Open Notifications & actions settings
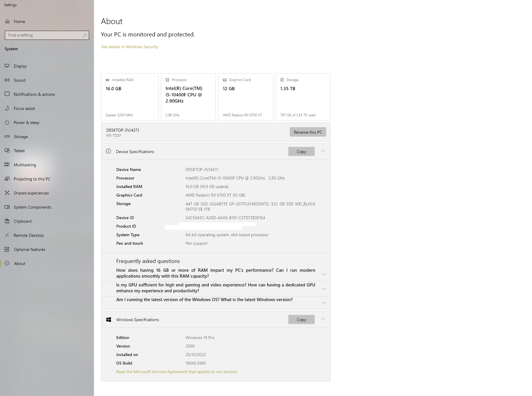This screenshot has width=532, height=396. pos(47,94)
